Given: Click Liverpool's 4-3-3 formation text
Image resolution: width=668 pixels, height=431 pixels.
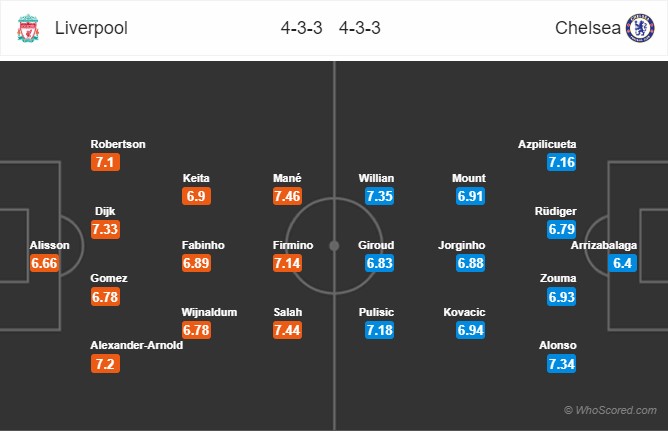Looking at the screenshot, I should coord(302,28).
